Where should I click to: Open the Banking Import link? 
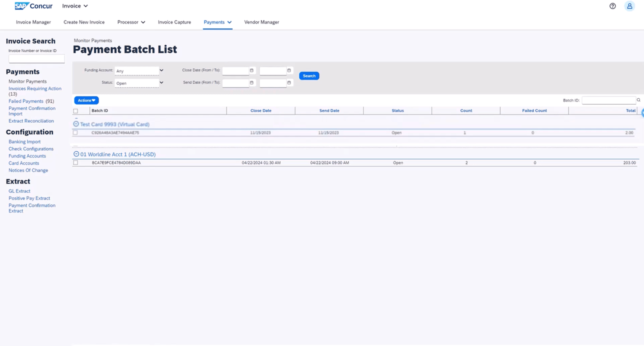pyautogui.click(x=24, y=142)
